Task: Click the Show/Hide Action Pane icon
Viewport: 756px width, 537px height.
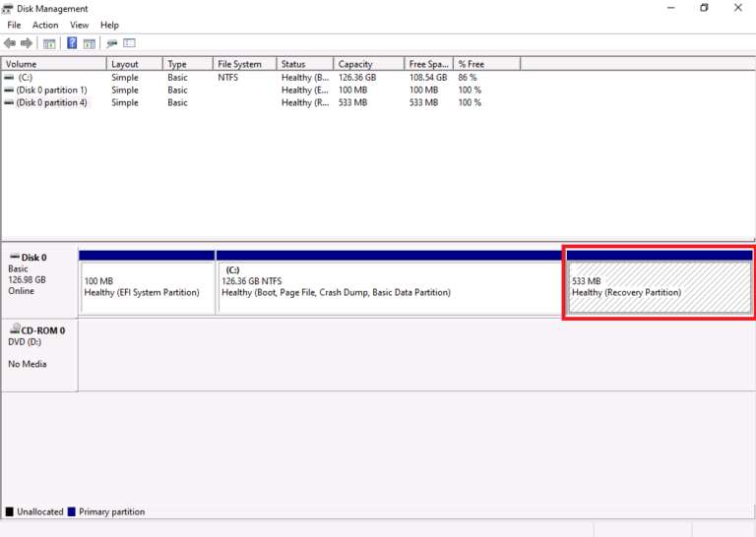Action: click(90, 43)
